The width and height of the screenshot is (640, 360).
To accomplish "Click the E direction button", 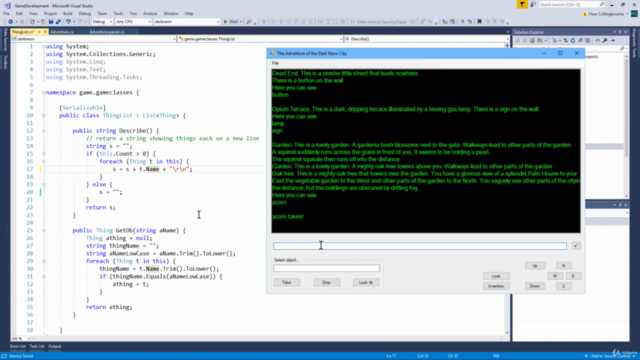I will (573, 276).
